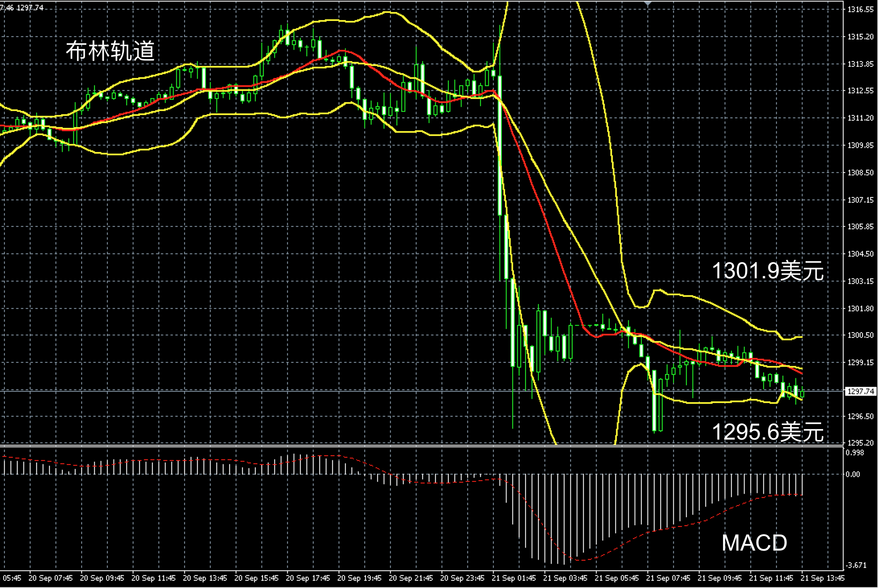The height and width of the screenshot is (588, 879).
Task: Click the 1311.20 price axis label
Action: 861,118
